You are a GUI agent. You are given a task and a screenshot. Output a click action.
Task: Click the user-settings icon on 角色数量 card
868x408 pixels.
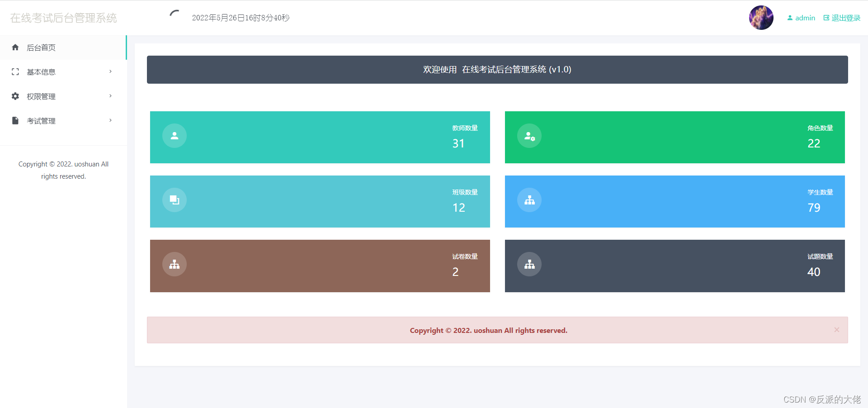pyautogui.click(x=529, y=136)
